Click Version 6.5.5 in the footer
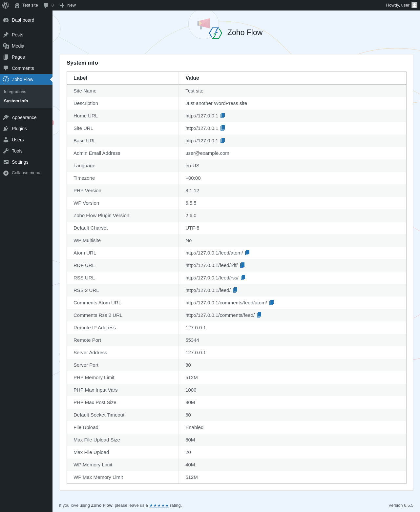Viewport: 420px width, 512px height. coord(401,505)
